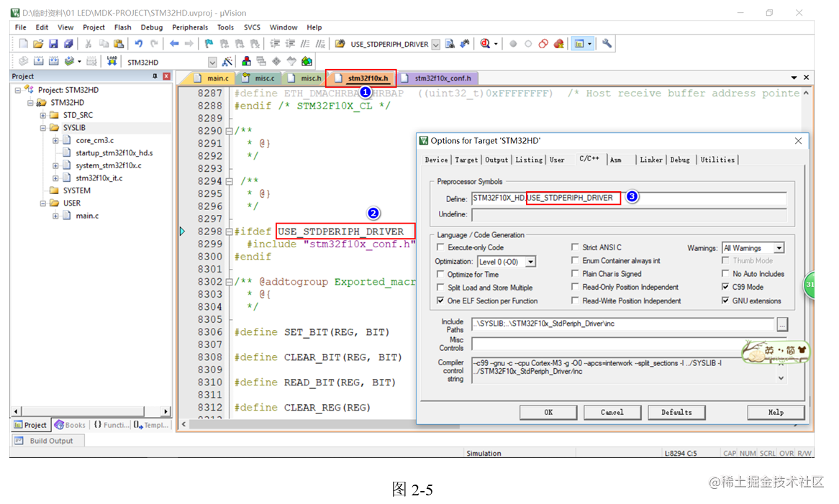Open Configuration via the wrench icon
The width and height of the screenshot is (839, 504).
607,44
